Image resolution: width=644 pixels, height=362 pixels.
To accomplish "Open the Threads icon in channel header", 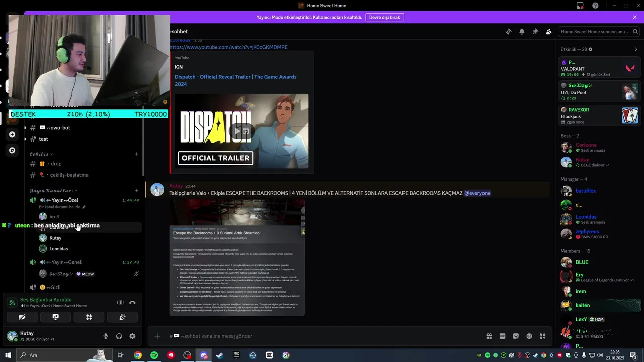I will 508,31.
